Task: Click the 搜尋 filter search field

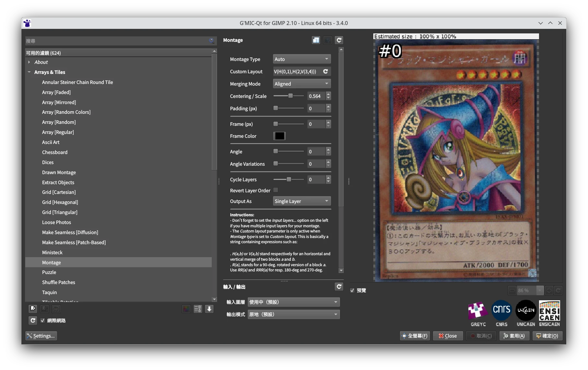Action: 117,41
